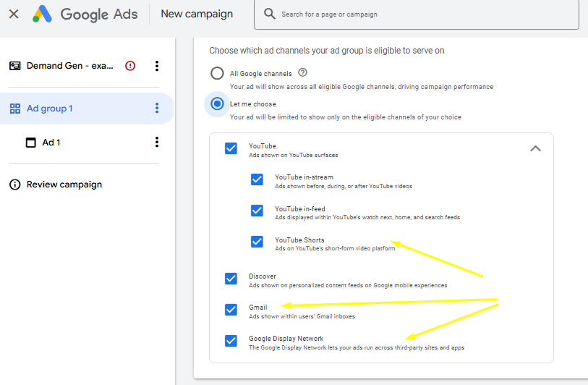
Task: Collapse the YouTube channel section
Action: tap(535, 148)
